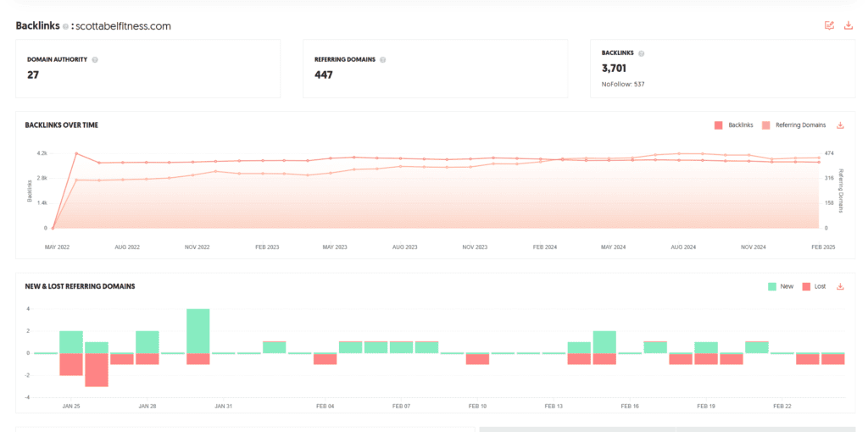Viewport: 868px width, 432px height.
Task: Click the red Lost legend color swatch
Action: tap(806, 286)
